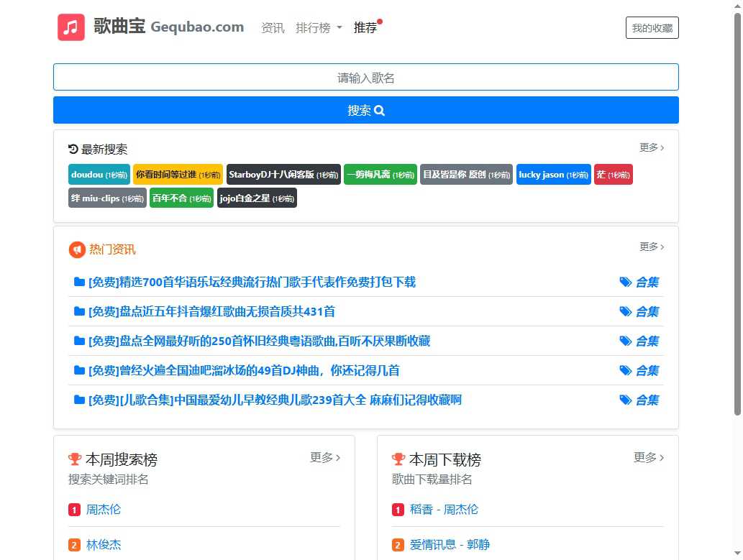Select the doudou search tag
This screenshot has height=560, width=743.
[x=99, y=174]
